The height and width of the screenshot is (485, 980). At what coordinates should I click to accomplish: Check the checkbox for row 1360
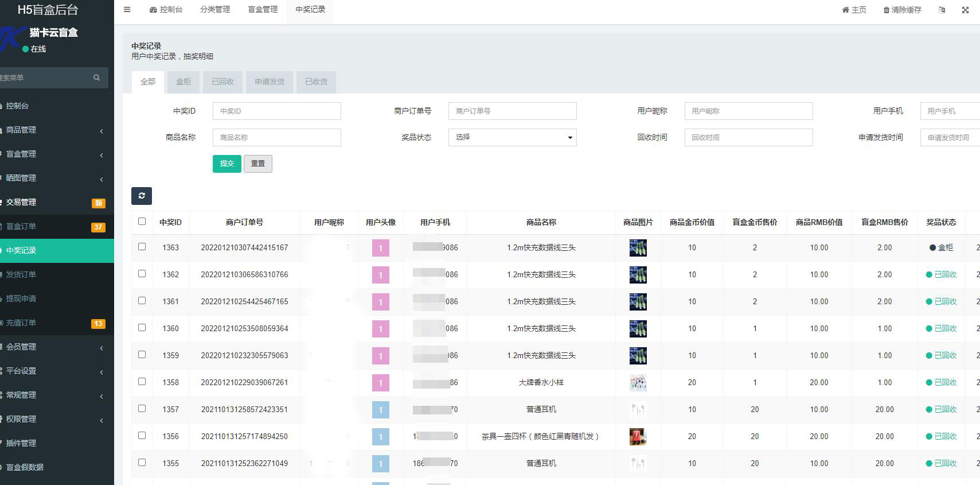coord(142,328)
